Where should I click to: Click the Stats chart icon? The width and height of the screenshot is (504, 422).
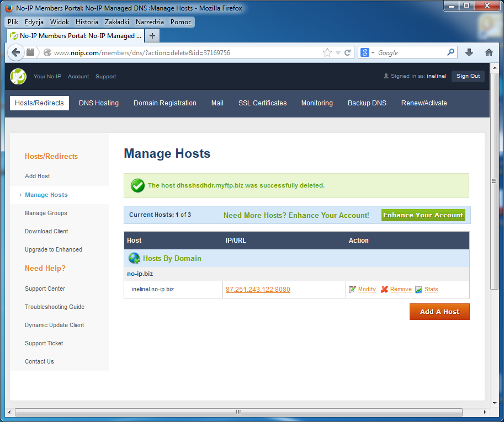point(418,290)
